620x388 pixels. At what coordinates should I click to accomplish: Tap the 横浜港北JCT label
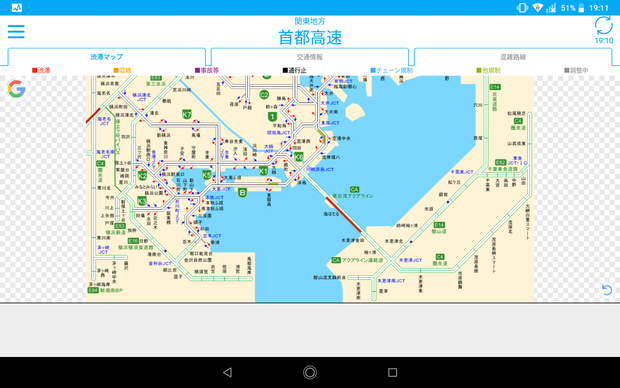tap(142, 97)
